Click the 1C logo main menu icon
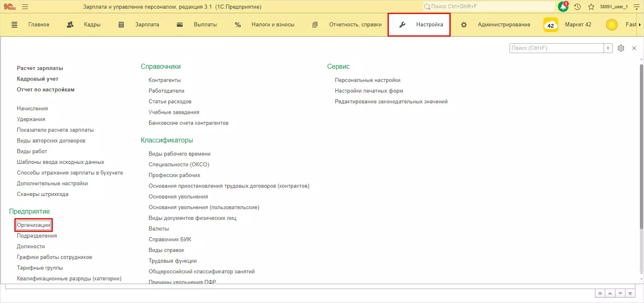The height and width of the screenshot is (303, 644). click(10, 7)
